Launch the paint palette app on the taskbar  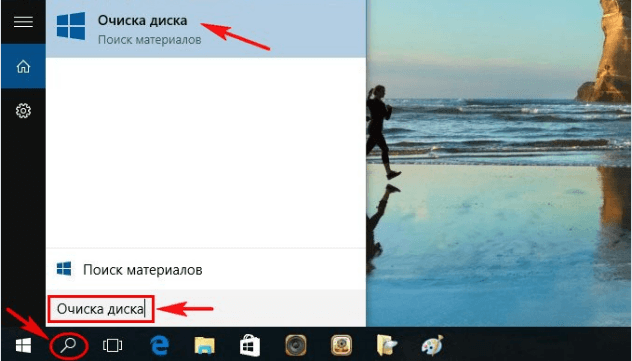tap(432, 345)
